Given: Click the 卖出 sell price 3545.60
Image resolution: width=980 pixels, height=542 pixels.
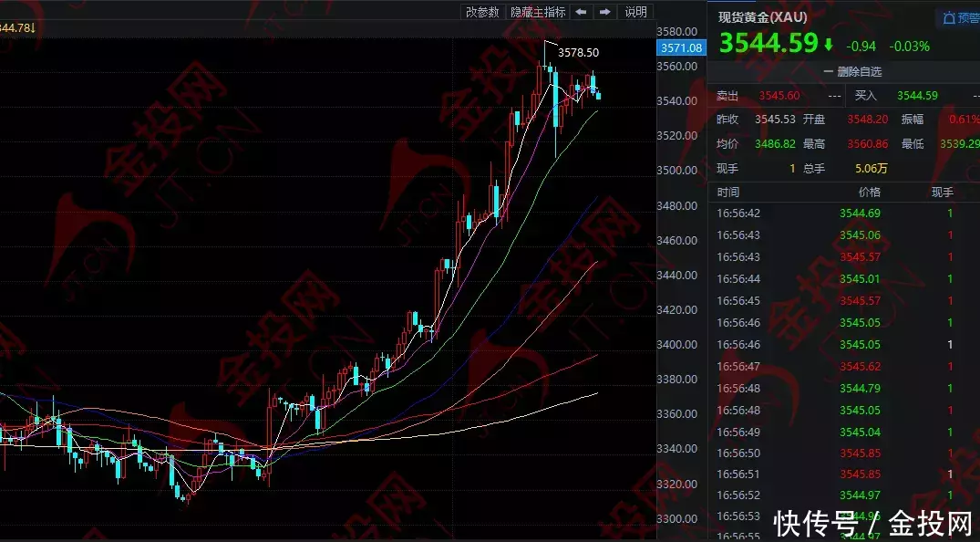Looking at the screenshot, I should point(779,96).
